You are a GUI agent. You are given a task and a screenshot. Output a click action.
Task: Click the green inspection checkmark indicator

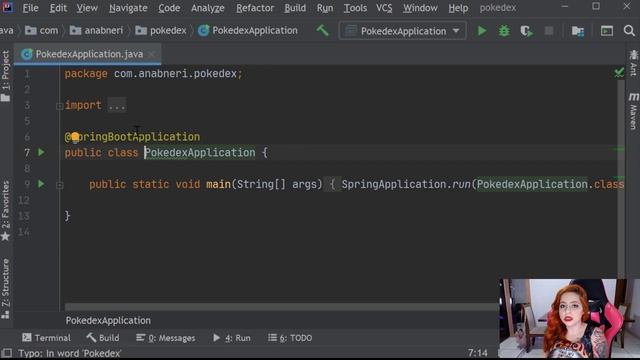click(619, 73)
